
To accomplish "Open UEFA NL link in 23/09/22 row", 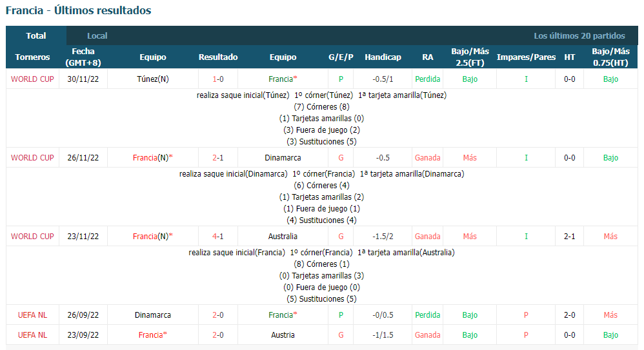I will pyautogui.click(x=32, y=335).
